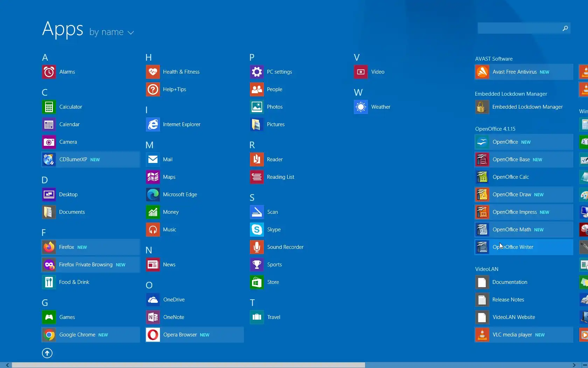
Task: Click the People app label
Action: click(x=274, y=89)
